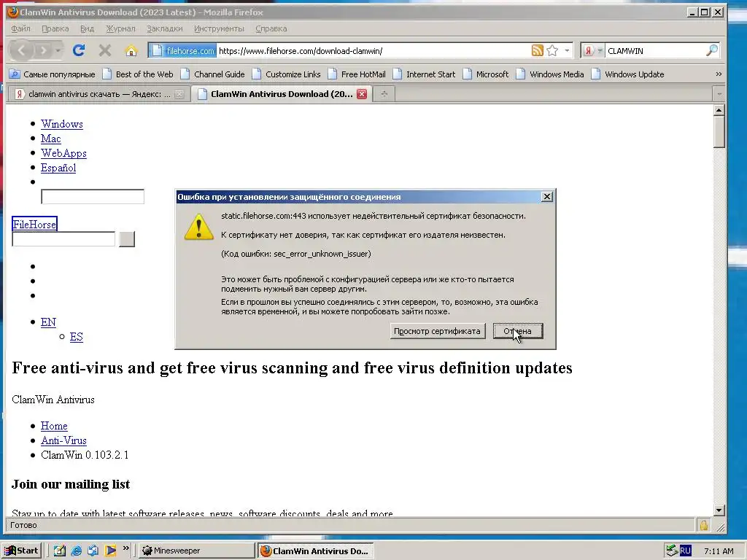Viewport: 747px width, 560px height.
Task: Click the padlock icon in the status bar
Action: (704, 525)
